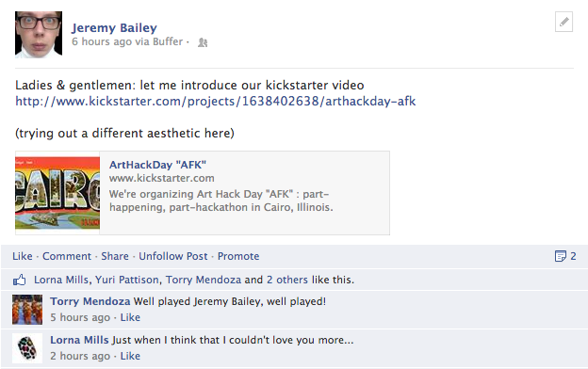The width and height of the screenshot is (588, 369).
Task: Click the friends audience icon beside Buffer
Action: tap(203, 42)
